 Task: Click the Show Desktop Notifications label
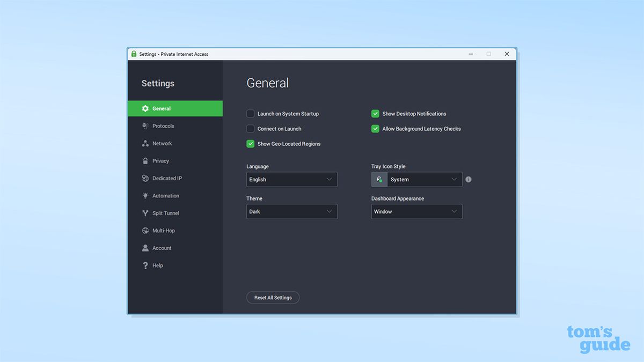coord(414,114)
